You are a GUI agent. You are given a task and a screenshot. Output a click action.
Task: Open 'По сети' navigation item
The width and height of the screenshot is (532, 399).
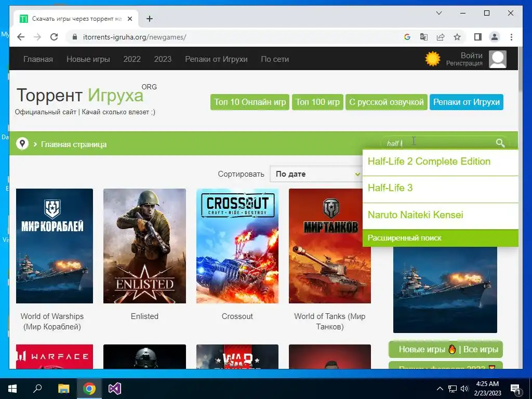tap(275, 59)
